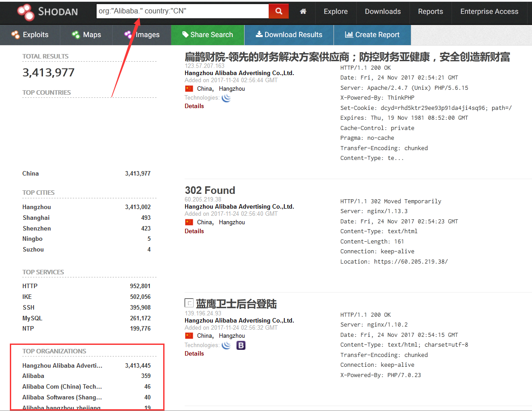Click the Hangzhou city link in 302 Found result
532x411 pixels.
[232, 222]
